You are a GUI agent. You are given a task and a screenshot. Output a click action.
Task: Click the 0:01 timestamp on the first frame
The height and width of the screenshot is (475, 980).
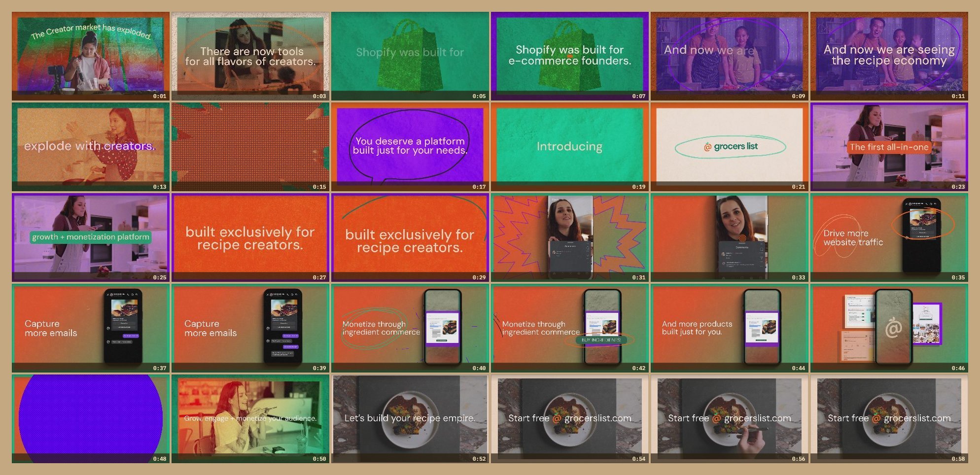coord(159,96)
